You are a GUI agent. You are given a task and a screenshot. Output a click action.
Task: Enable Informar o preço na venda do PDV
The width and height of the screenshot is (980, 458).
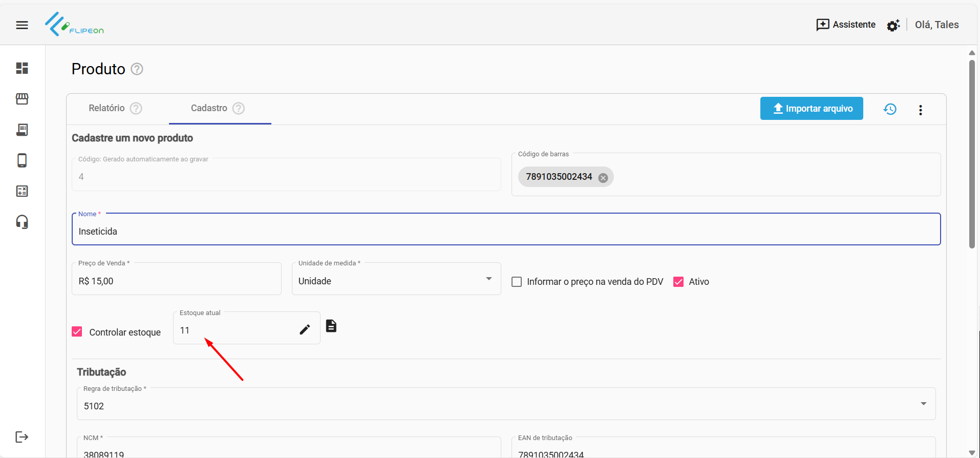pyautogui.click(x=517, y=282)
